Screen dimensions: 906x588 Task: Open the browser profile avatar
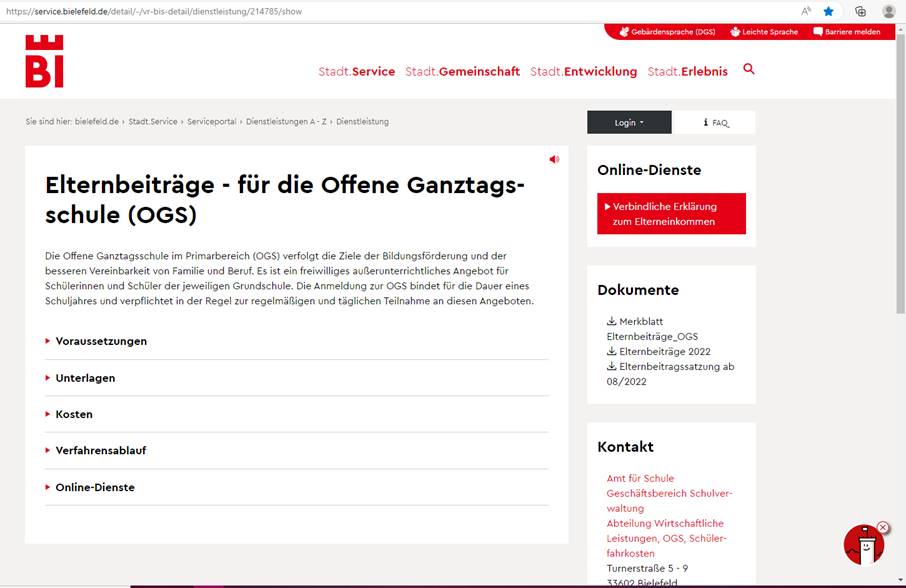click(889, 11)
